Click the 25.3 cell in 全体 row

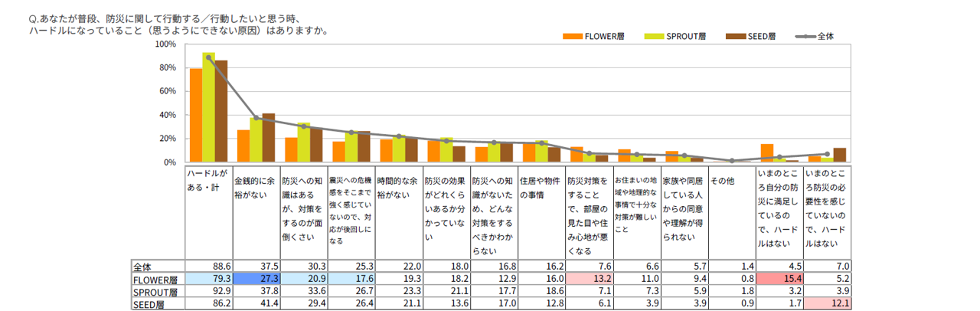pos(351,267)
